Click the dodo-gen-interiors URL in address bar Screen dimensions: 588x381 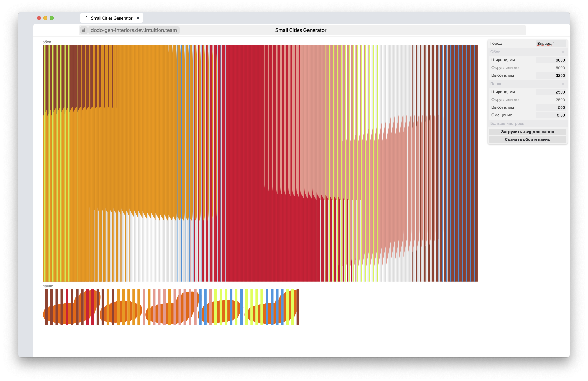click(x=134, y=30)
